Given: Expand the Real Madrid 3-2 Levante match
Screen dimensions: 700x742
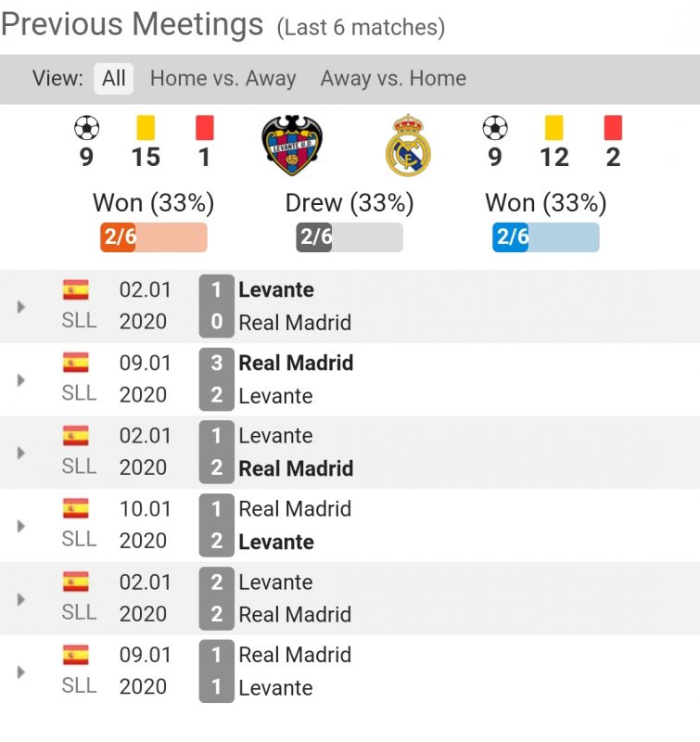Looking at the screenshot, I should 21,379.
